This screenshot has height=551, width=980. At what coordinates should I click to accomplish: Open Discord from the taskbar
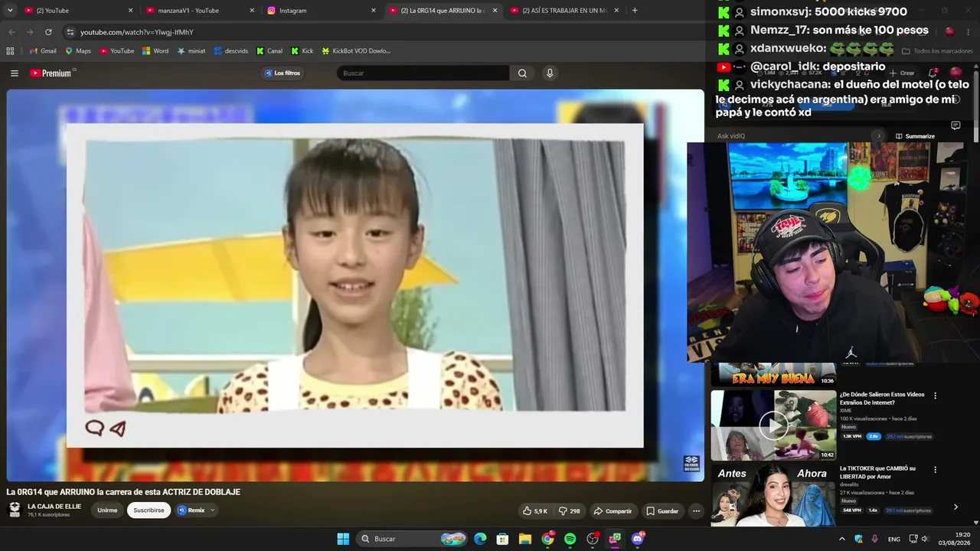(x=638, y=539)
